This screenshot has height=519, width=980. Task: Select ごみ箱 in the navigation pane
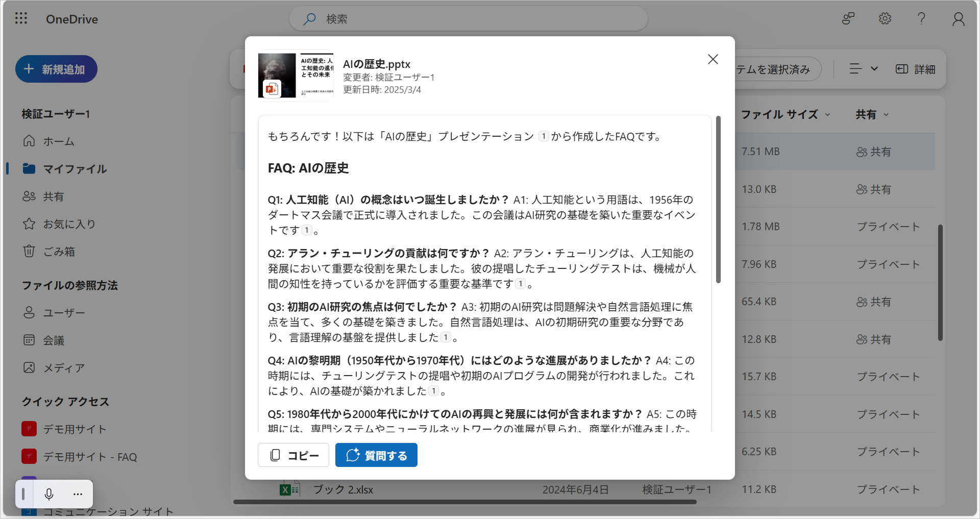[x=59, y=252]
